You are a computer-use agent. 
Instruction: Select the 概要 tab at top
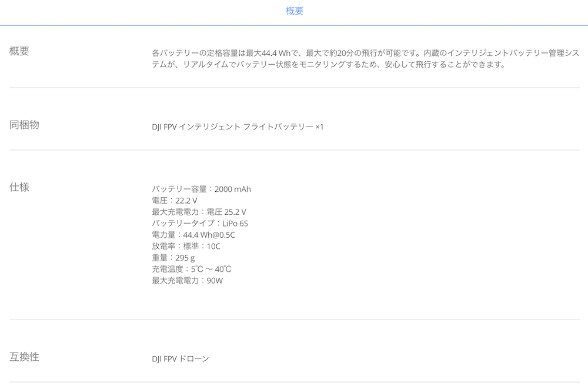click(294, 11)
